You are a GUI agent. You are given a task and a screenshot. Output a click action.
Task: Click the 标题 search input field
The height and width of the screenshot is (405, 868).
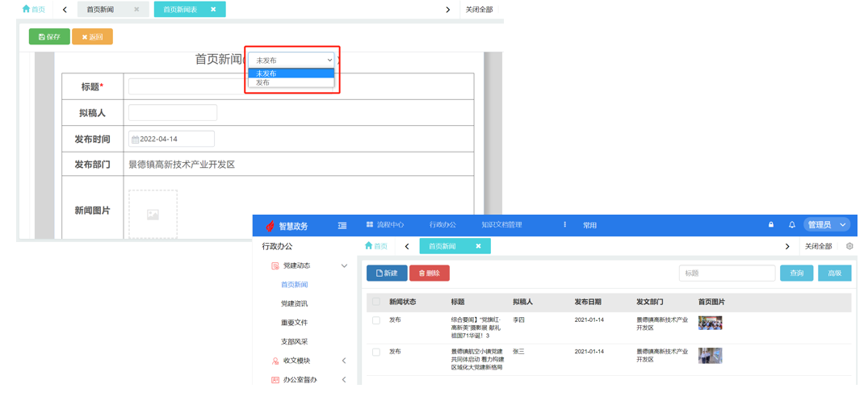727,273
